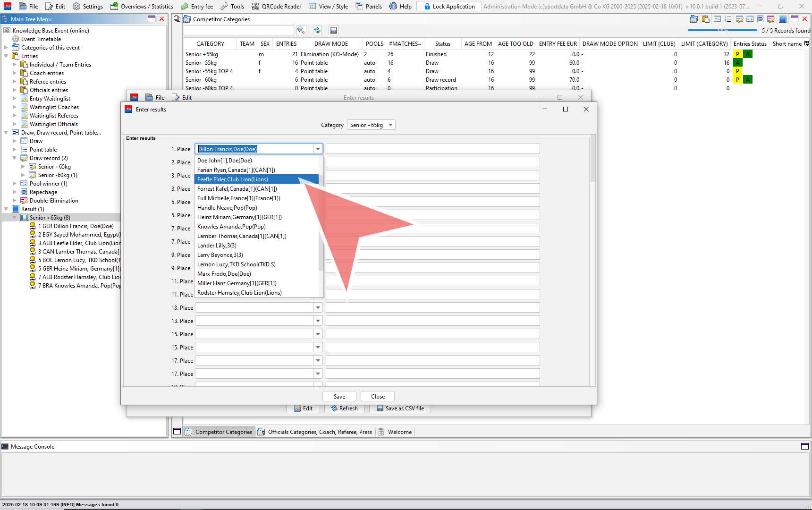
Task: Click the Save as CSV file button
Action: (x=400, y=408)
